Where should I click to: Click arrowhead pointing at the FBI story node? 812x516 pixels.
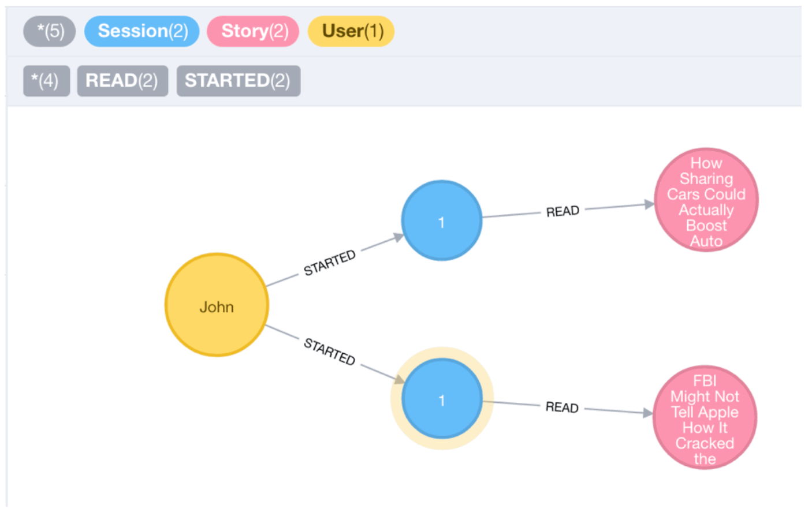point(647,413)
